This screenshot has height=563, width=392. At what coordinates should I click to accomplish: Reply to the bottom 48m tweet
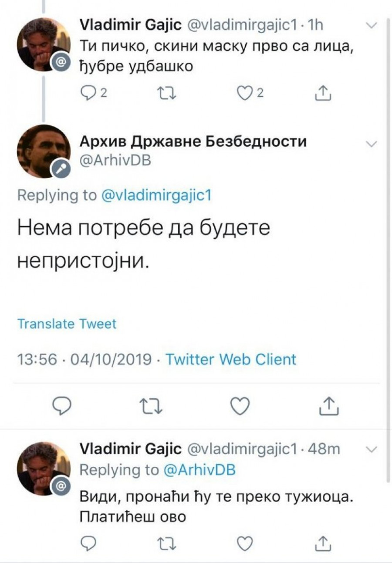tap(88, 542)
